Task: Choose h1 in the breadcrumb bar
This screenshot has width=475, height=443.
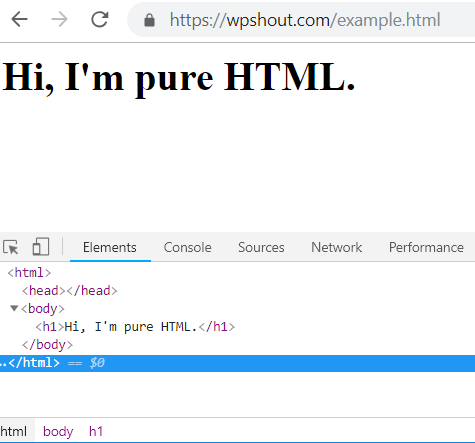Action: [96, 431]
